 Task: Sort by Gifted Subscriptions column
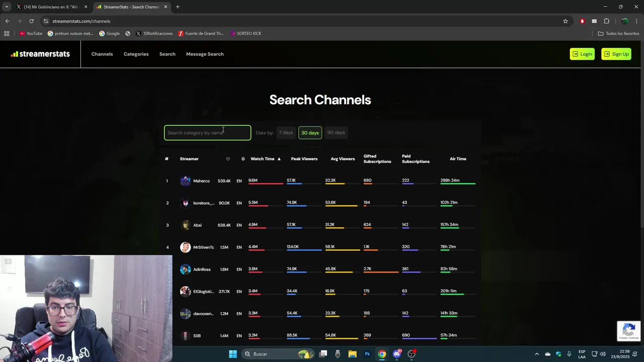(x=377, y=159)
